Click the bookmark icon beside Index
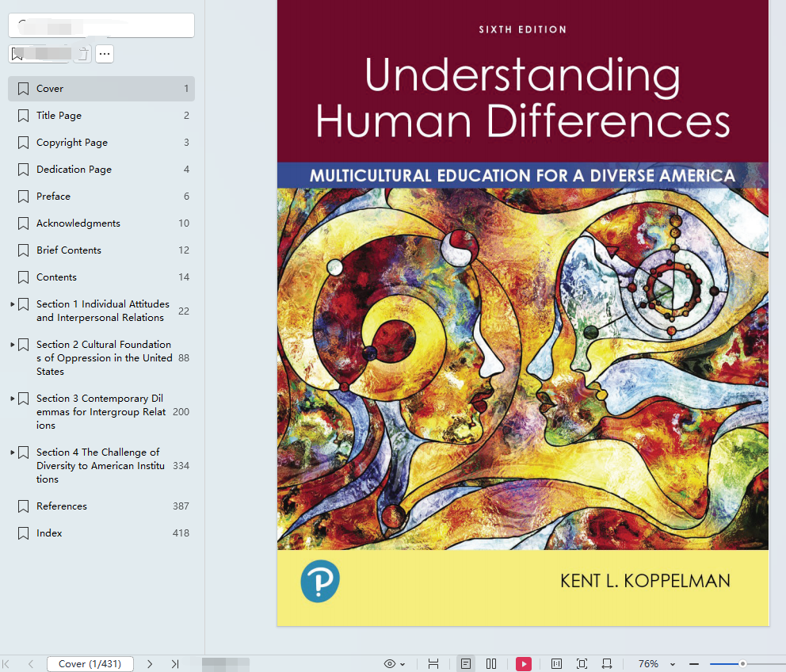 pos(23,533)
